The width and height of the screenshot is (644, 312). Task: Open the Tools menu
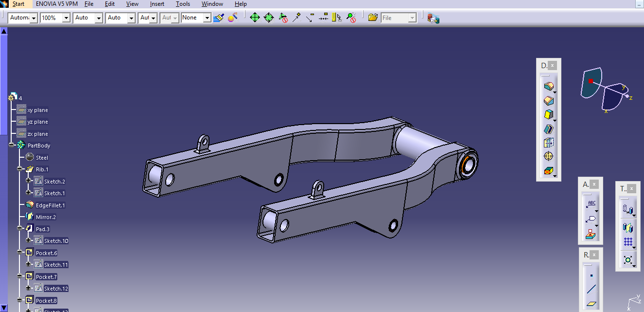[183, 4]
